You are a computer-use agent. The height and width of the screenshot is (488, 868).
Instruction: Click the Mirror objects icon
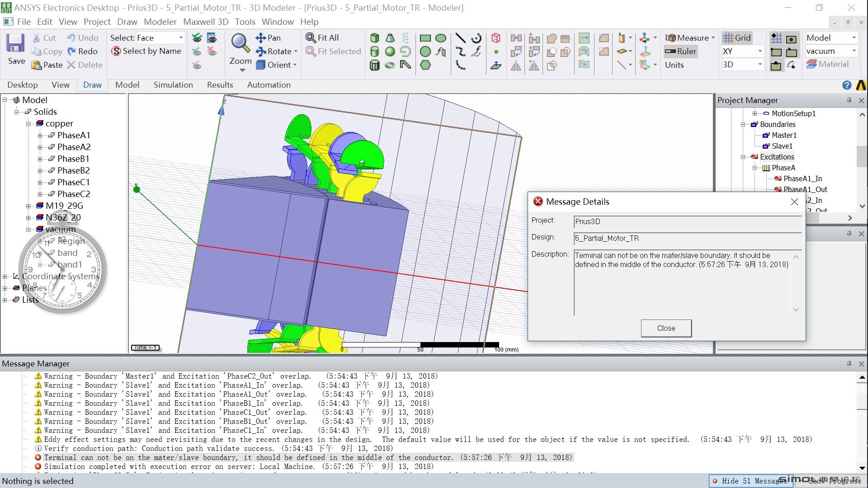coord(516,65)
